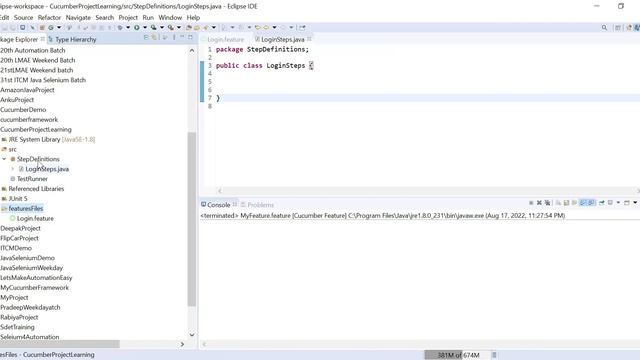This screenshot has width=640, height=360.
Task: Open the Help menu
Action: pyautogui.click(x=193, y=18)
